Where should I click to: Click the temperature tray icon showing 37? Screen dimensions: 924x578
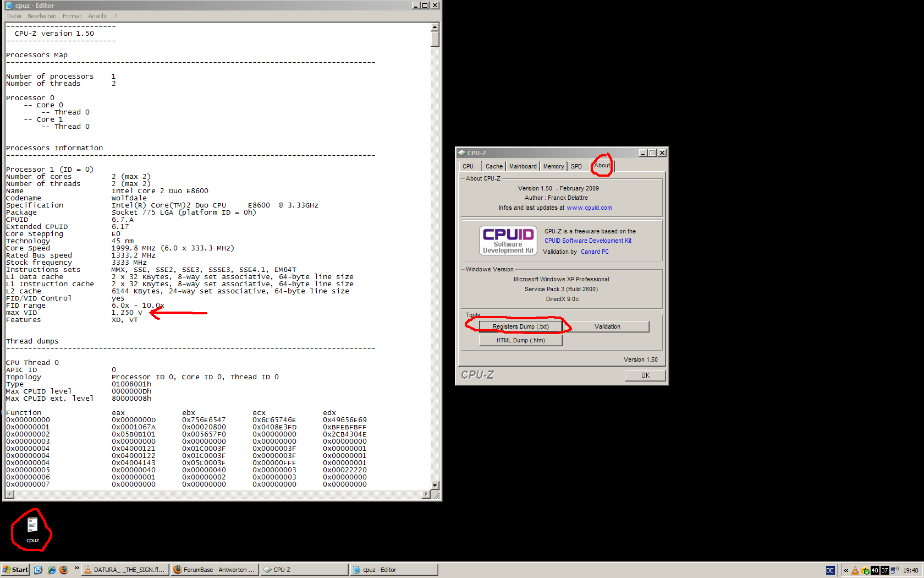(x=884, y=570)
